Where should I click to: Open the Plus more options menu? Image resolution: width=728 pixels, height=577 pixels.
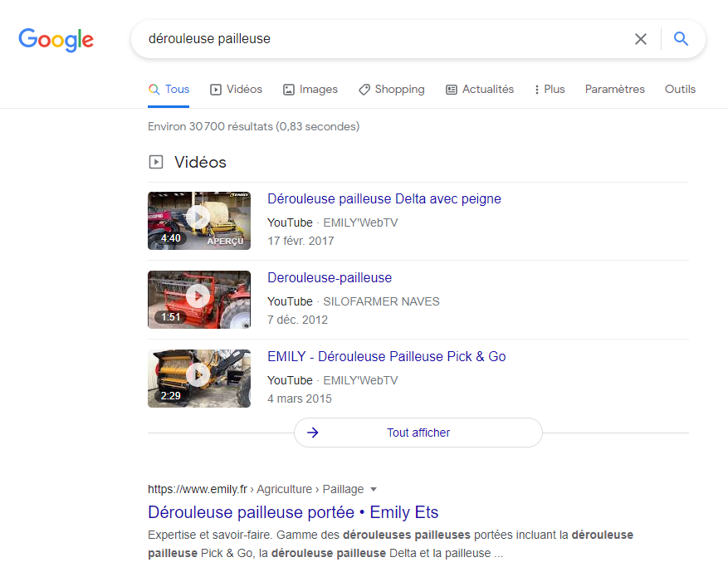pos(549,89)
